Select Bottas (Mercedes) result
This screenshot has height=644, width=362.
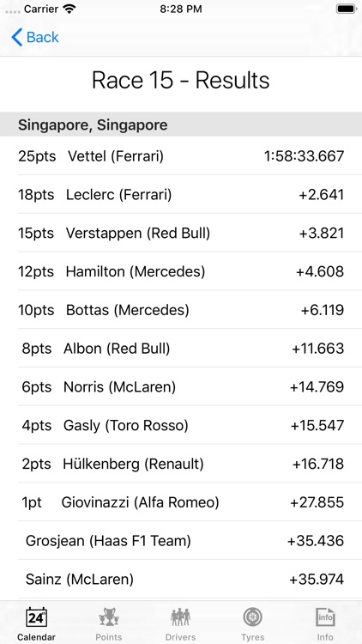coord(181,310)
